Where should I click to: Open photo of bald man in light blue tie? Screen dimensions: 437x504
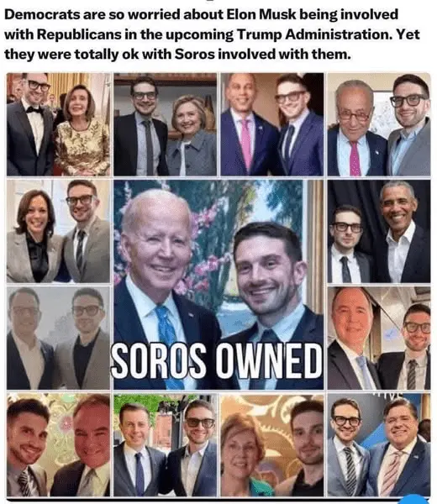[379, 339]
